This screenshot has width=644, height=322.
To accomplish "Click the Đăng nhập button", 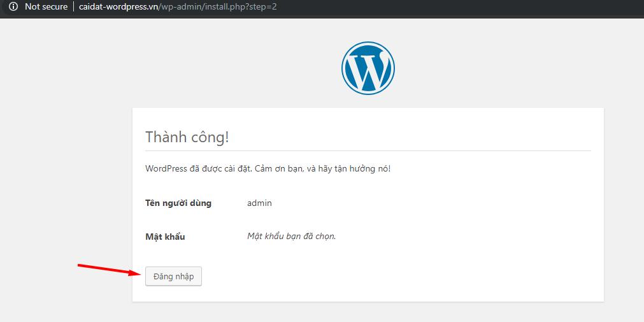I will click(173, 276).
